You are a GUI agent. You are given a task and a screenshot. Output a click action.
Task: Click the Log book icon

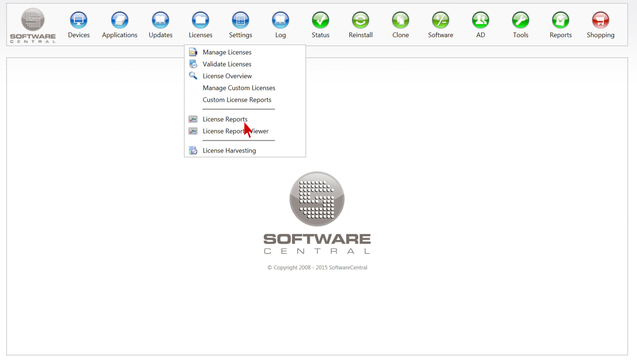[281, 20]
